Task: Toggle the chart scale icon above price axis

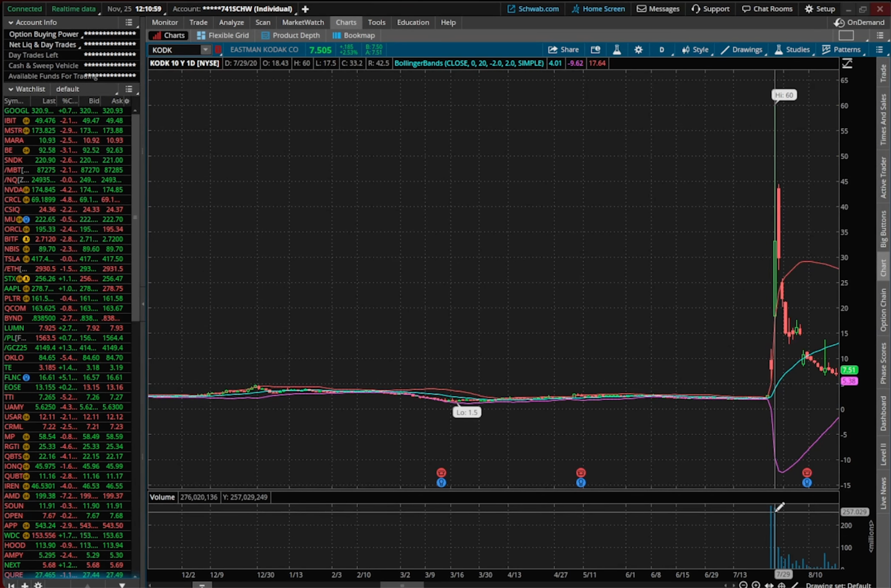Action: [847, 63]
